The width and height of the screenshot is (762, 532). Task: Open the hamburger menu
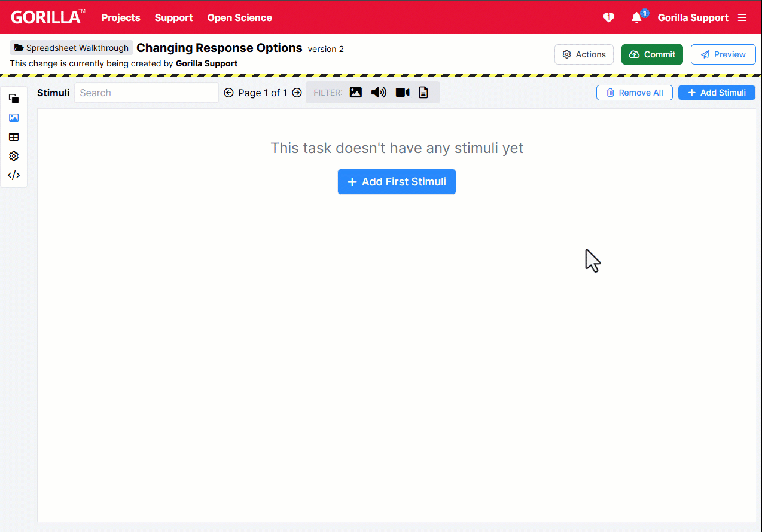(x=742, y=17)
